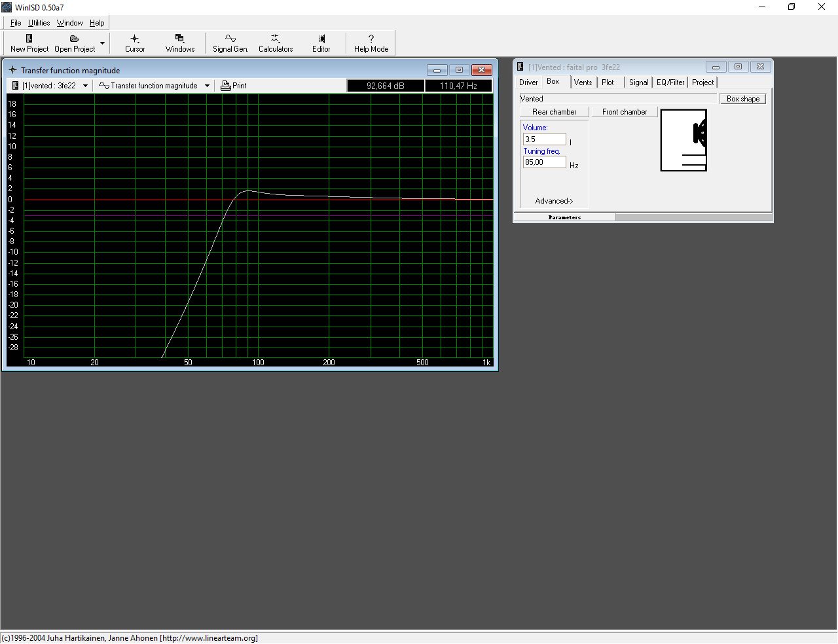The width and height of the screenshot is (838, 644).
Task: Expand the Transfer function magnitude graph type dropdown
Action: pos(207,86)
